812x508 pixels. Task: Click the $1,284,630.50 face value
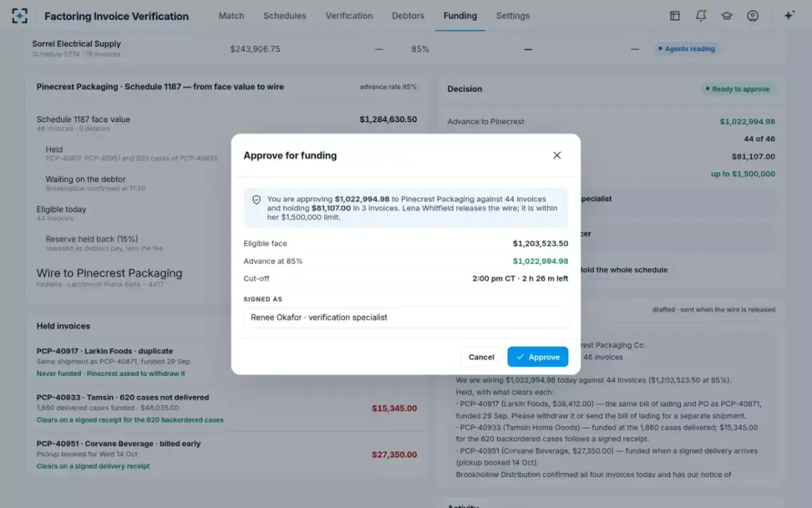pyautogui.click(x=388, y=119)
